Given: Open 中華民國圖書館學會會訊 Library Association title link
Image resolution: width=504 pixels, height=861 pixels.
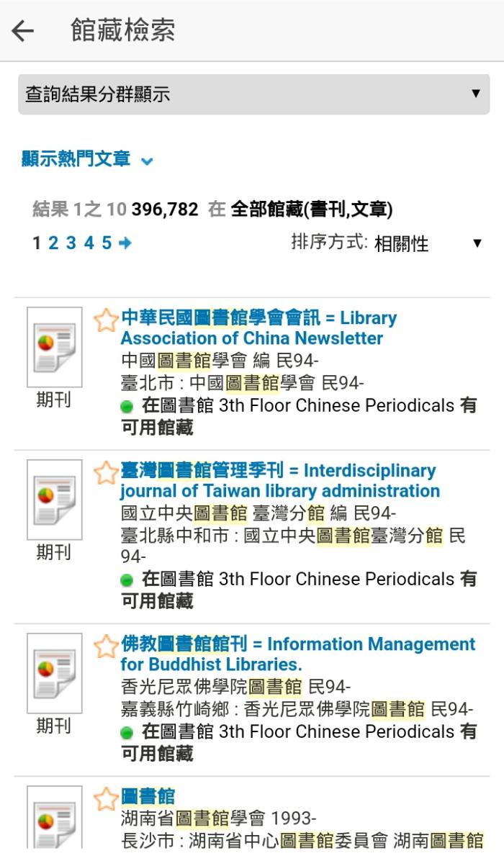Looking at the screenshot, I should pos(258,328).
